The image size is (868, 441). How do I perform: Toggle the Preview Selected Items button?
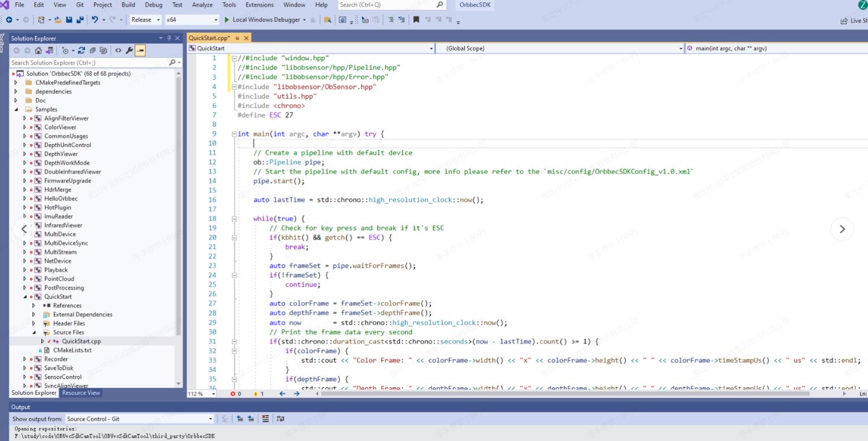(140, 51)
